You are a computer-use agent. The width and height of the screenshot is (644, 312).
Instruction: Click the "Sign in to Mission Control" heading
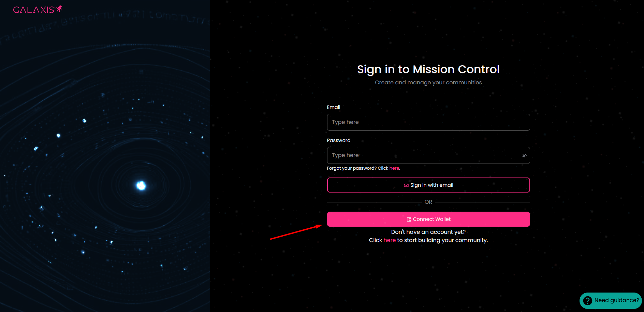pos(428,69)
